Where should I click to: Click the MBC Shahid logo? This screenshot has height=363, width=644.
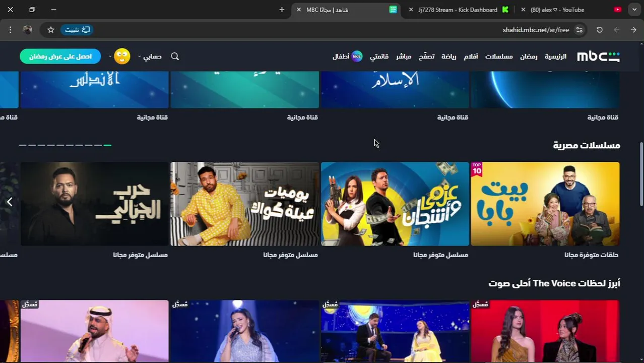click(598, 56)
